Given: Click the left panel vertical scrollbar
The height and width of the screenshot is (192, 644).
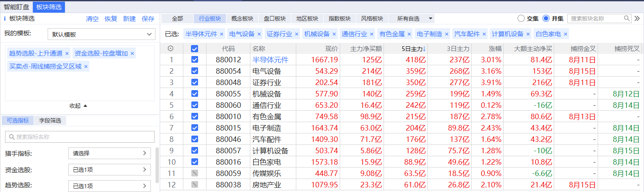Looking at the screenshot, I should [157, 164].
